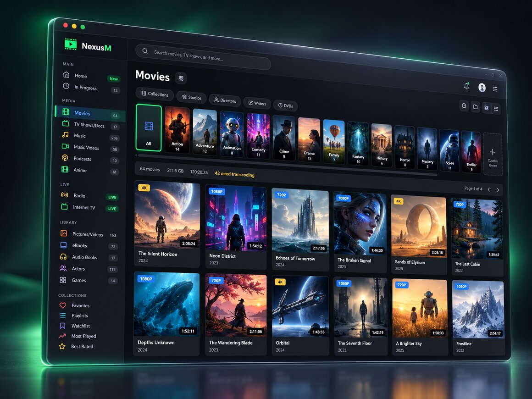Open the Radio live section

tap(89, 196)
